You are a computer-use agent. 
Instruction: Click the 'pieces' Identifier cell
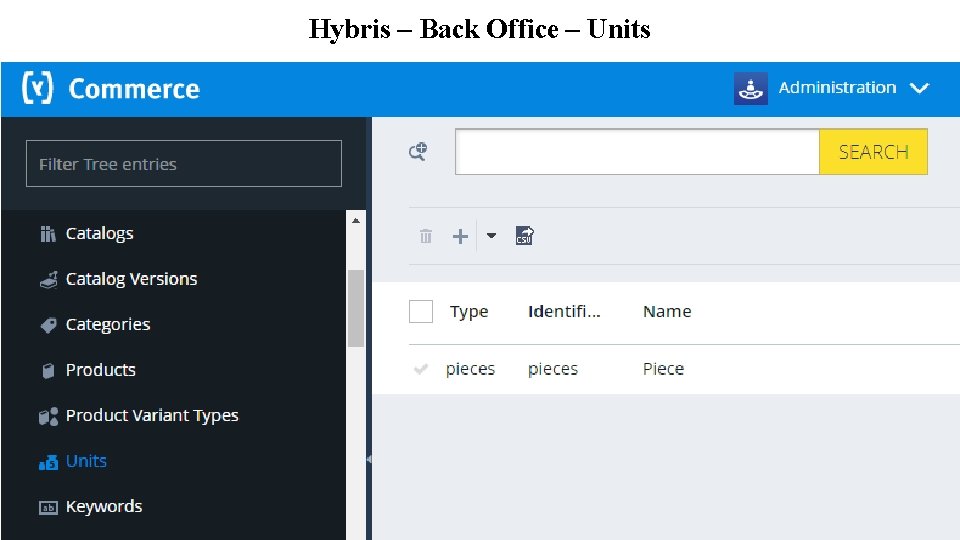click(553, 369)
